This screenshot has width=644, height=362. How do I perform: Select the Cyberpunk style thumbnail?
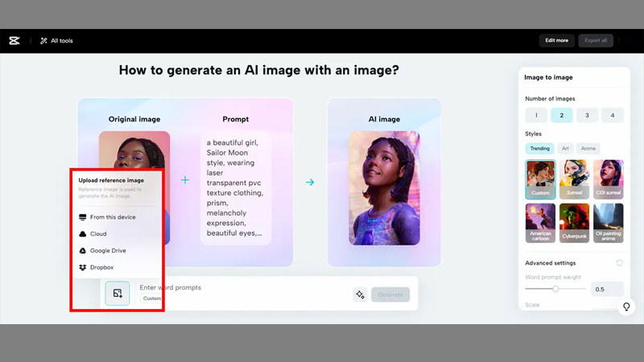(574, 221)
